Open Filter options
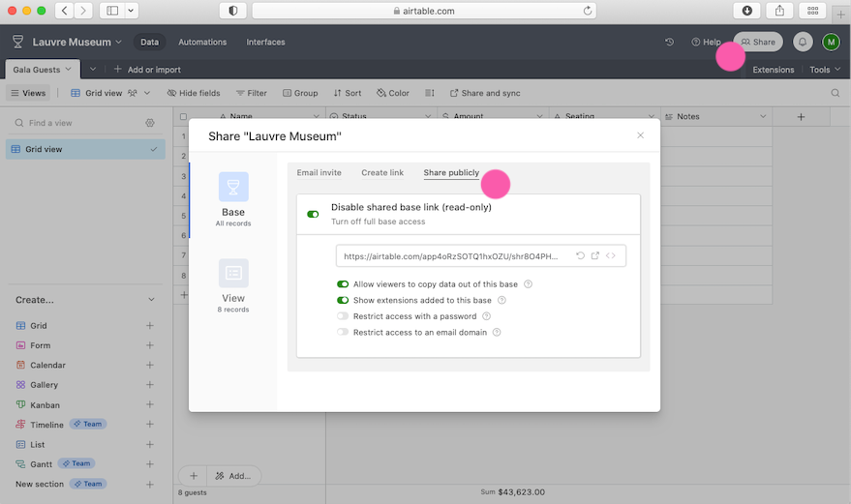Image resolution: width=851 pixels, height=504 pixels. 252,93
